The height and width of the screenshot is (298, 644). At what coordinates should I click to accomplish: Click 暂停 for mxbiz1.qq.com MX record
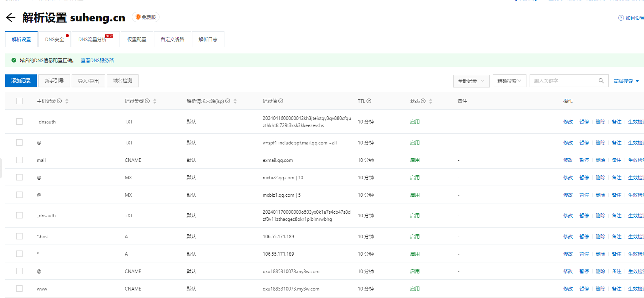[x=584, y=195]
